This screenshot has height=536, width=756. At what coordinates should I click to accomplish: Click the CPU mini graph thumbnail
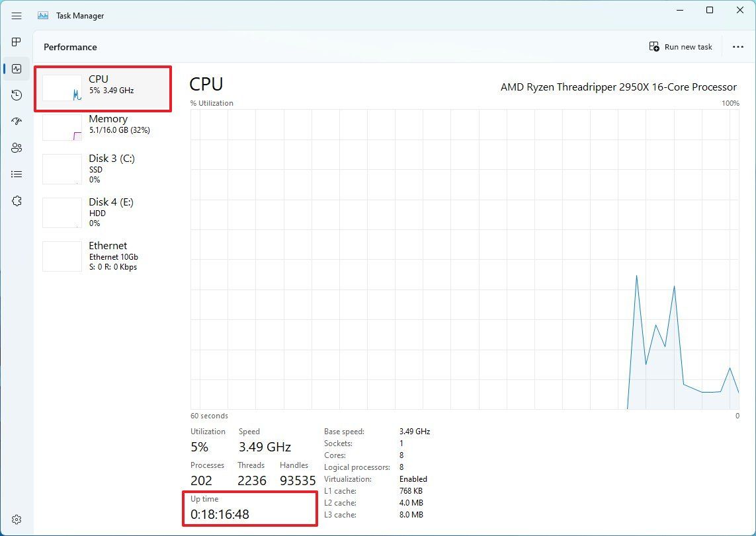coord(62,88)
